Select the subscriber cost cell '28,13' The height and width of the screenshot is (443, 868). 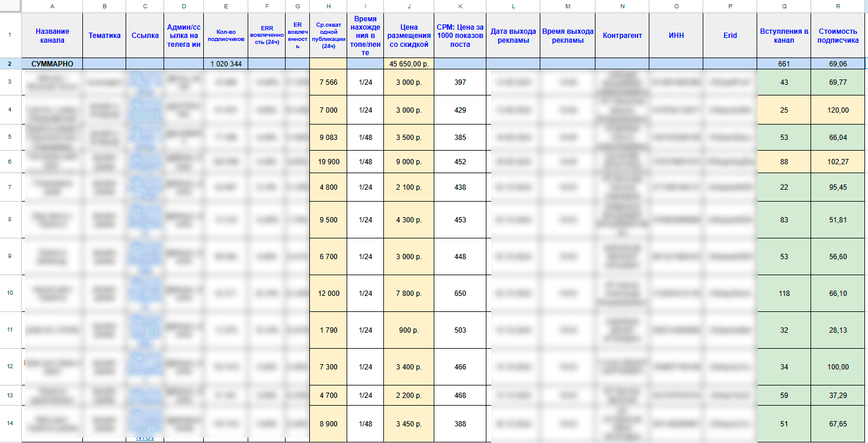(x=838, y=330)
